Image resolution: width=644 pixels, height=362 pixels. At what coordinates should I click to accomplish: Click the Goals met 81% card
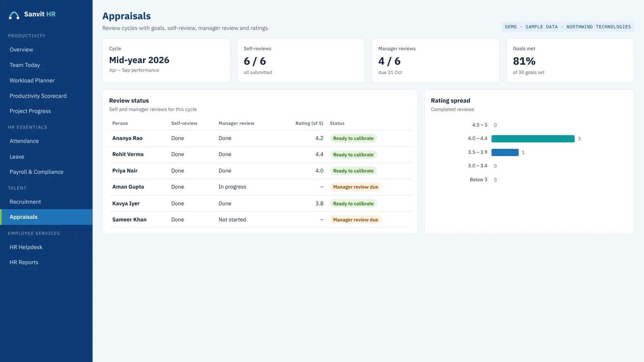[570, 61]
